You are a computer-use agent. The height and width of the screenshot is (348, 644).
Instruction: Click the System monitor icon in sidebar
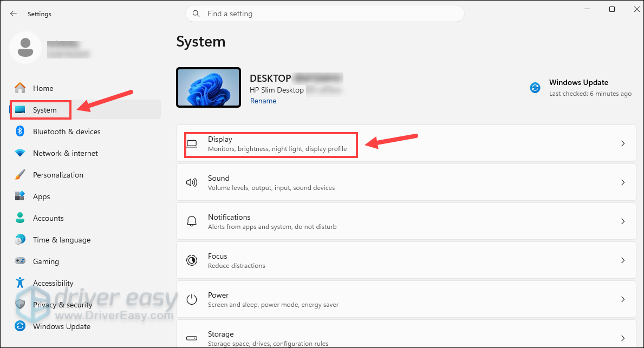(20, 109)
